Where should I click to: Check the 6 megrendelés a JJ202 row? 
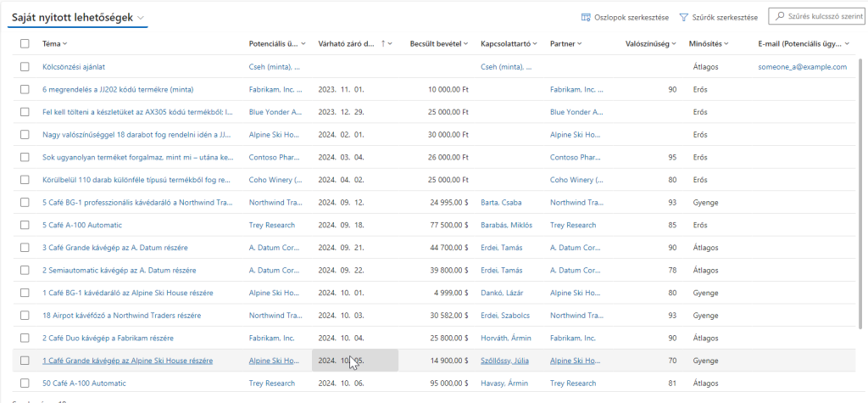tap(25, 89)
